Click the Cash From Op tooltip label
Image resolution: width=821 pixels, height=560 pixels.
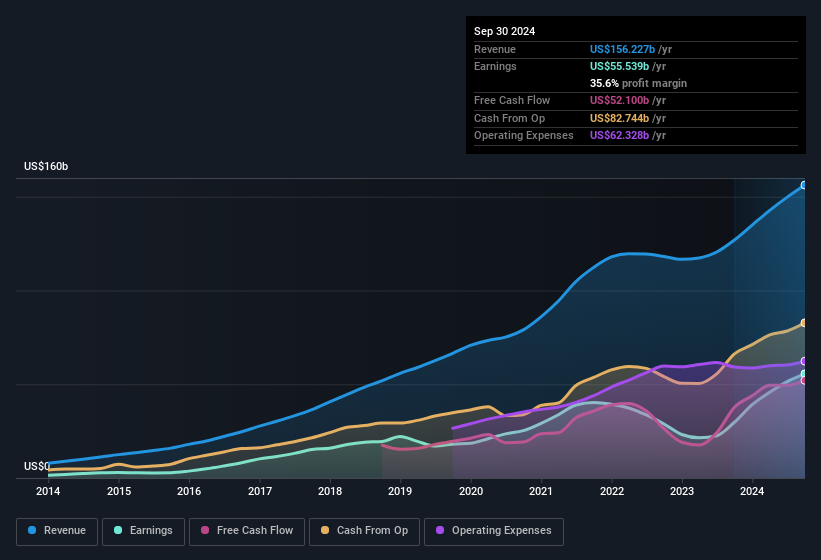(x=509, y=118)
